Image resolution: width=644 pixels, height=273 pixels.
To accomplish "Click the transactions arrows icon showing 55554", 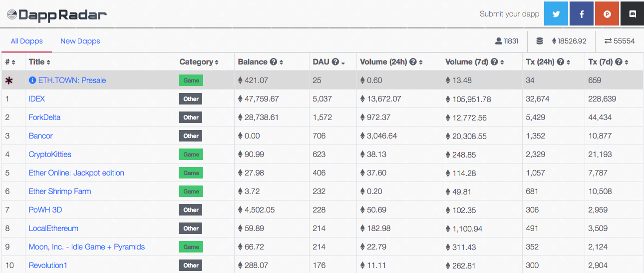I will click(608, 41).
